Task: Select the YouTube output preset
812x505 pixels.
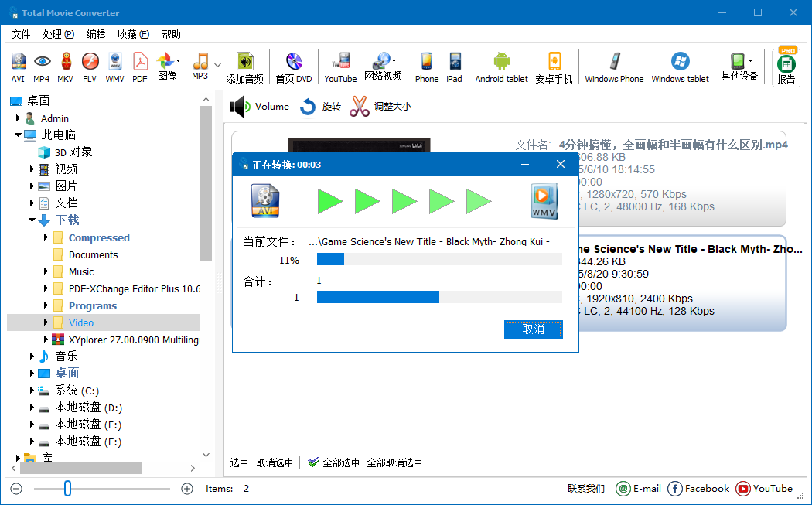Action: coord(340,67)
